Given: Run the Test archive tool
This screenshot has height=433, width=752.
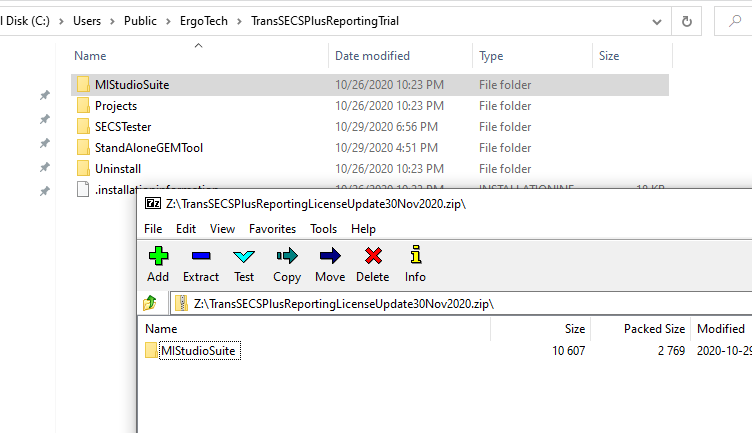Looking at the screenshot, I should click(244, 256).
